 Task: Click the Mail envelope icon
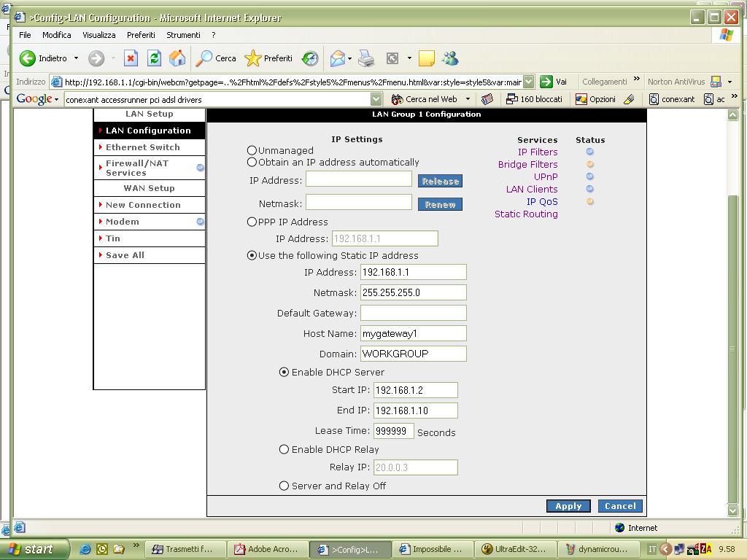pos(337,58)
